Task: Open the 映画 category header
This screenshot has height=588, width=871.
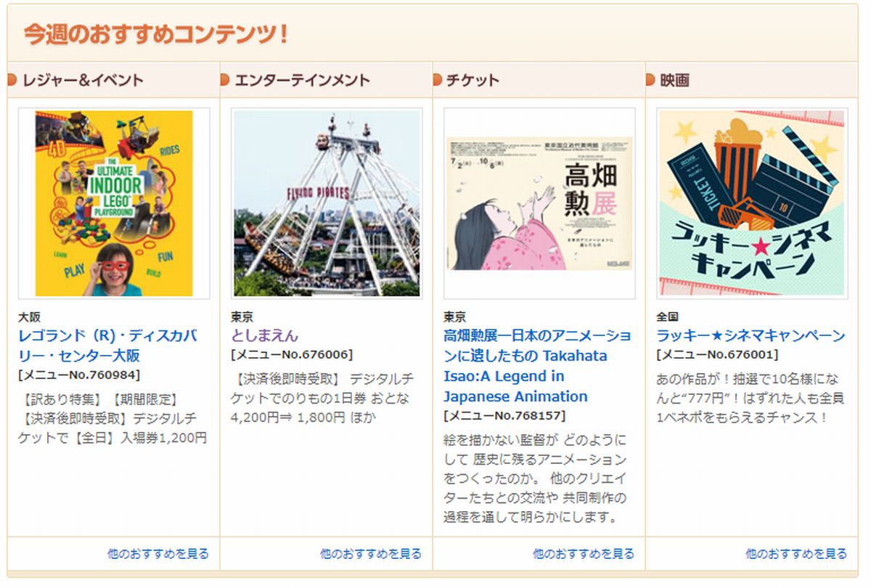Action: [x=674, y=81]
